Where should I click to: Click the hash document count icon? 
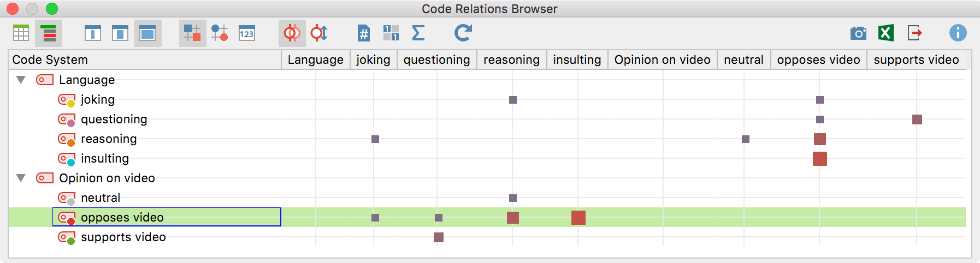[364, 33]
